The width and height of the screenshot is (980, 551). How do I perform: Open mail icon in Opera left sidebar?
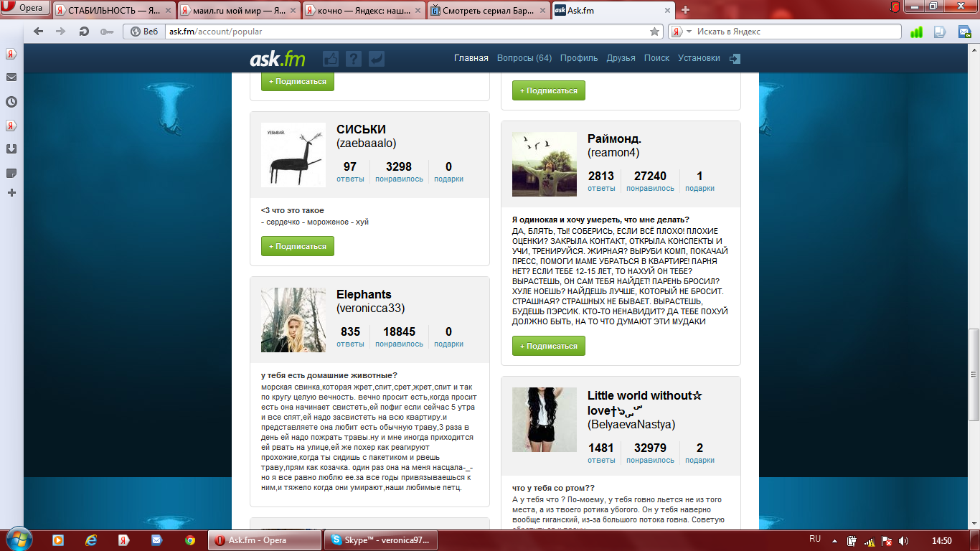pos(11,77)
